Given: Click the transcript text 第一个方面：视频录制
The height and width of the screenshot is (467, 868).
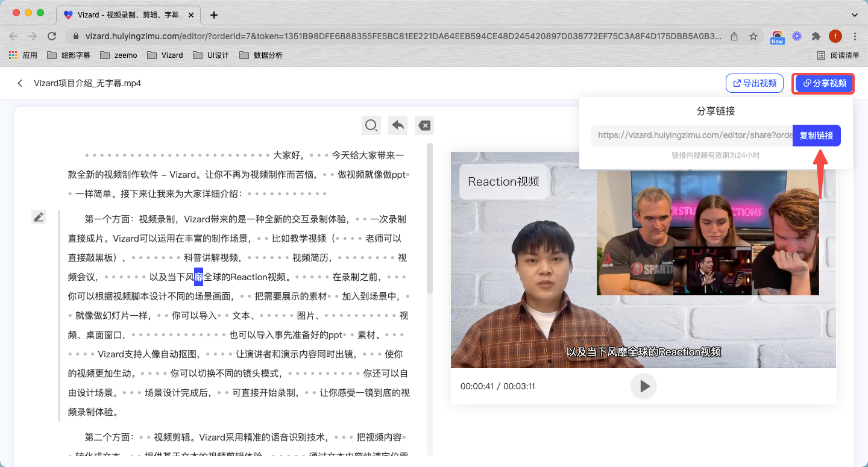Looking at the screenshot, I should [x=130, y=219].
